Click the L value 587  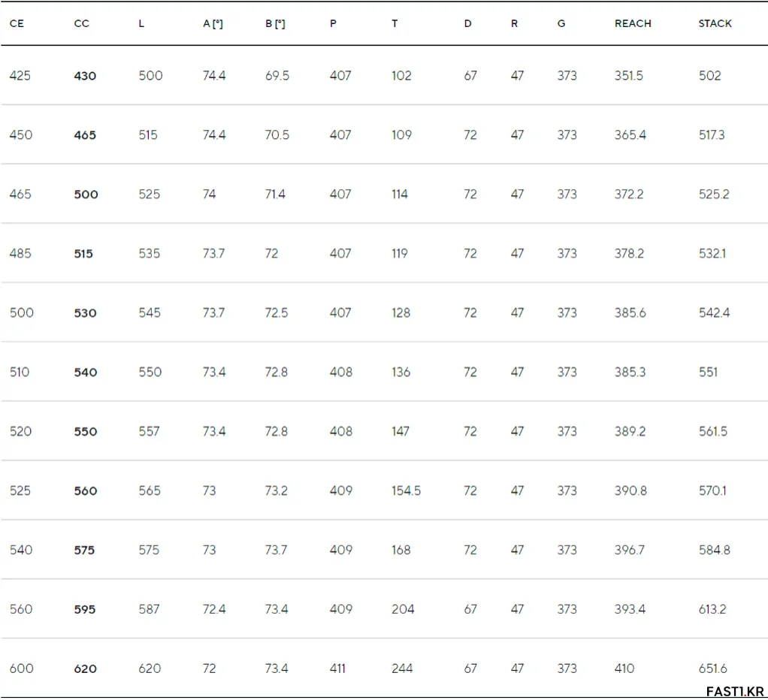(149, 609)
